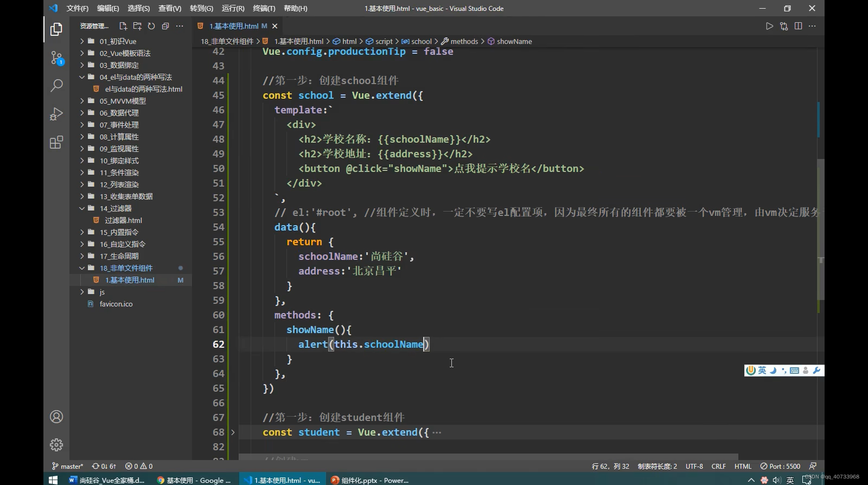Change language mode HTML
Viewport: 868px width, 485px height.
pyautogui.click(x=743, y=466)
